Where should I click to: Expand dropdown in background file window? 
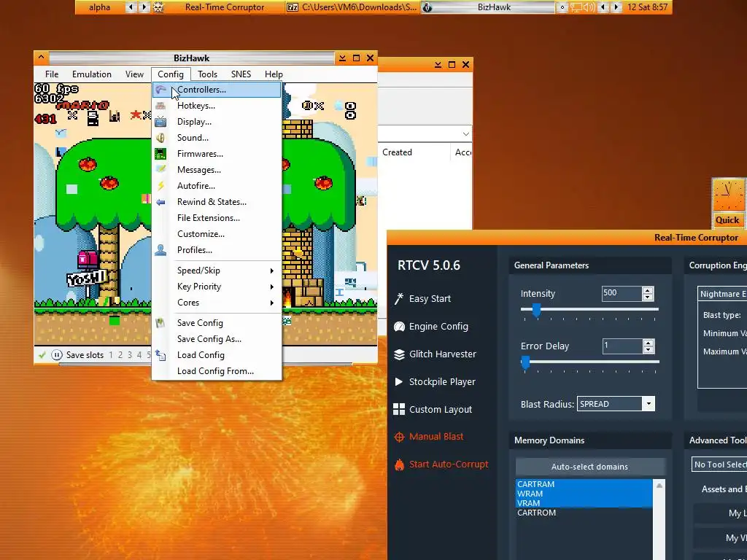466,134
